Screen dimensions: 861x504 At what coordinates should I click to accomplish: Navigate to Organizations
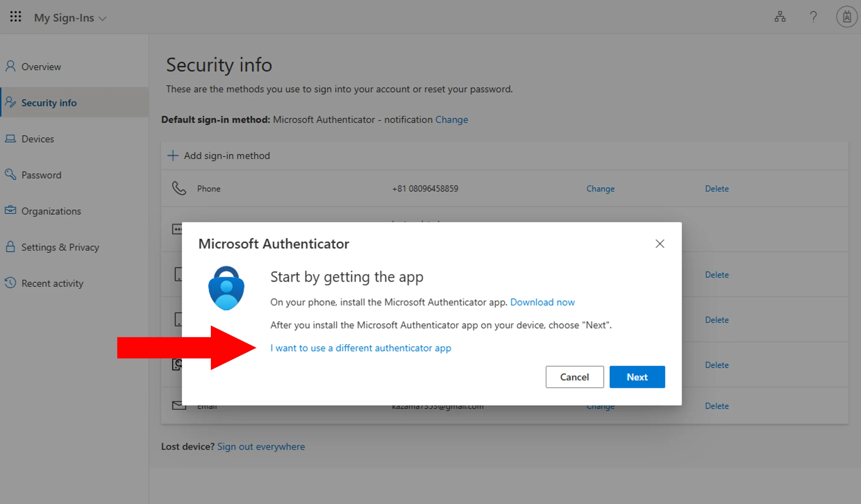click(51, 211)
